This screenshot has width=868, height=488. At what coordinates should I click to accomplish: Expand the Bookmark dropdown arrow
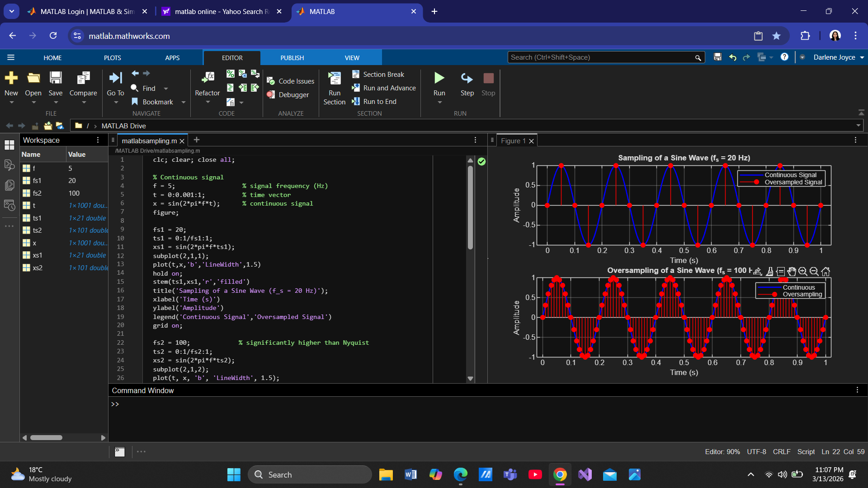click(184, 103)
